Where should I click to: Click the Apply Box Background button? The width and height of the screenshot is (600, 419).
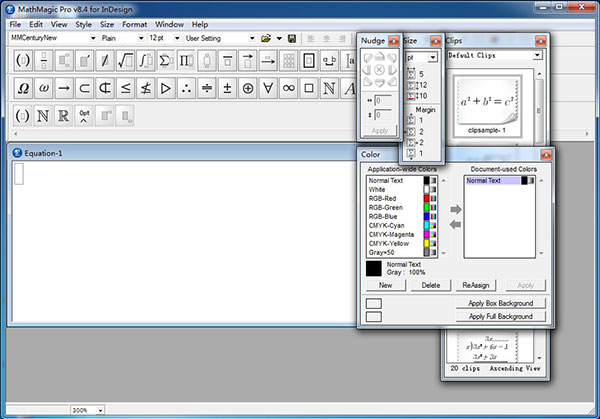pos(500,303)
